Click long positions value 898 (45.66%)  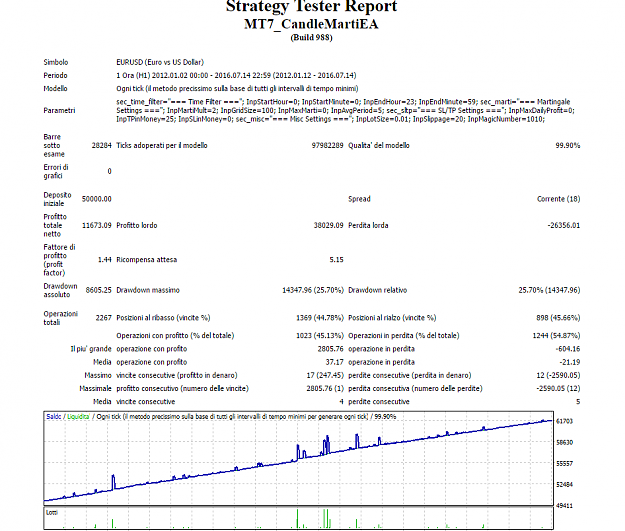(558, 318)
